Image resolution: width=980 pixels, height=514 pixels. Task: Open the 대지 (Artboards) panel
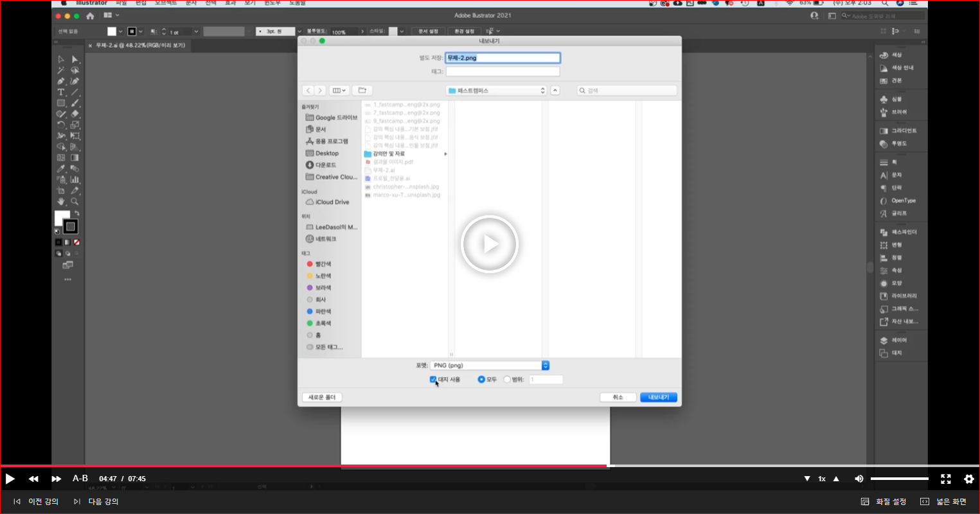pyautogui.click(x=891, y=353)
